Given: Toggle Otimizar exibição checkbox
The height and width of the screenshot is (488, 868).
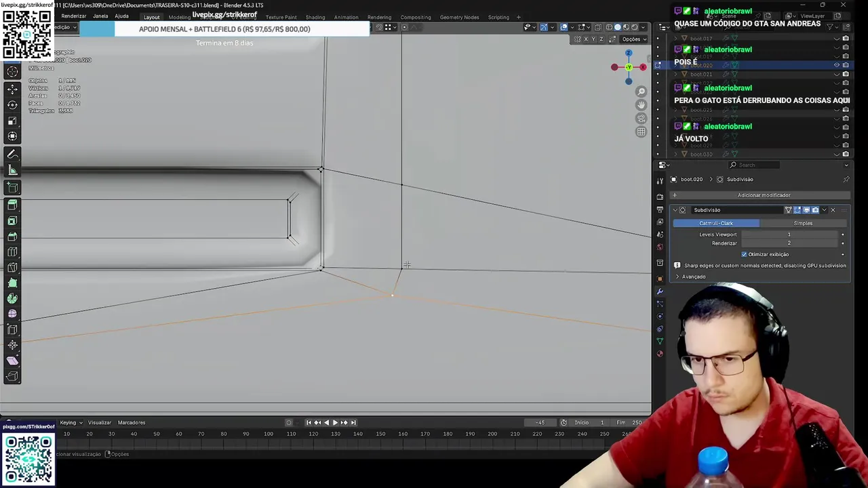Looking at the screenshot, I should pyautogui.click(x=744, y=254).
